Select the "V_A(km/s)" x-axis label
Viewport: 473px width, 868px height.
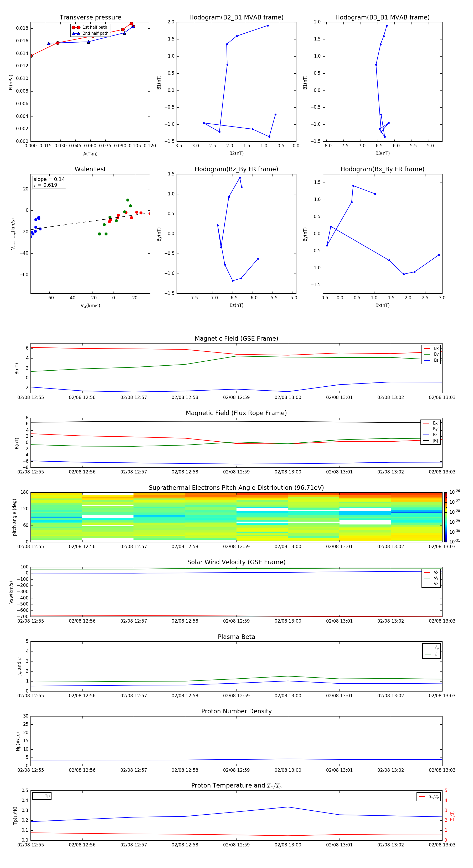pos(90,306)
